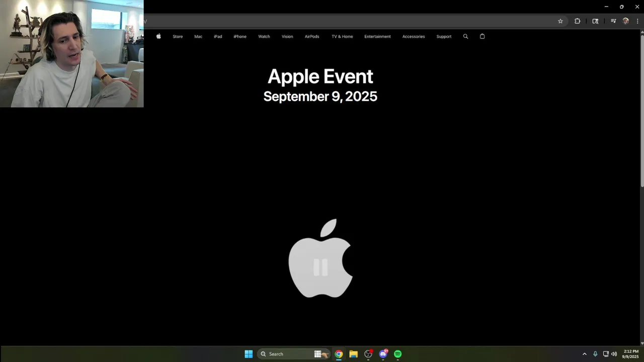Image resolution: width=644 pixels, height=362 pixels.
Task: Open Spotify from the taskbar
Action: (x=398, y=354)
